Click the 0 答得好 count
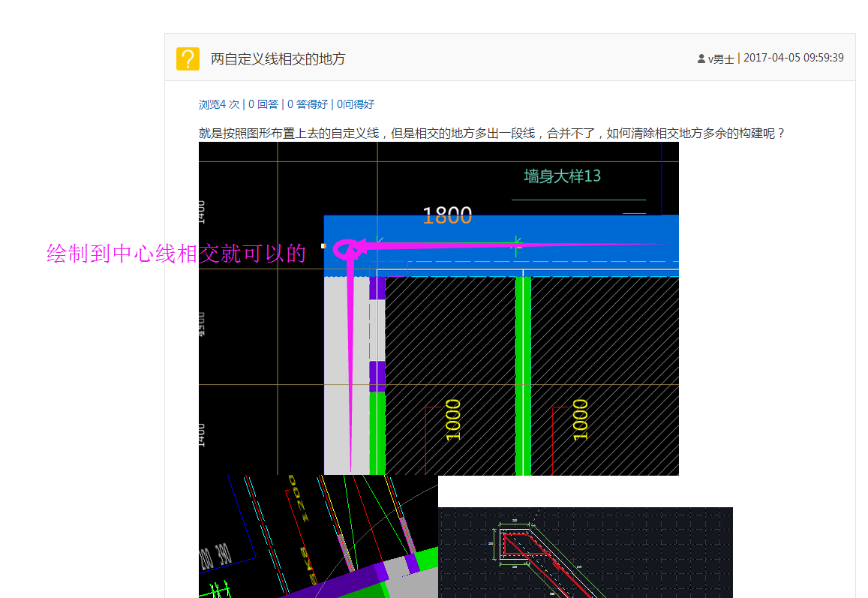The image size is (868, 598). pos(308,104)
